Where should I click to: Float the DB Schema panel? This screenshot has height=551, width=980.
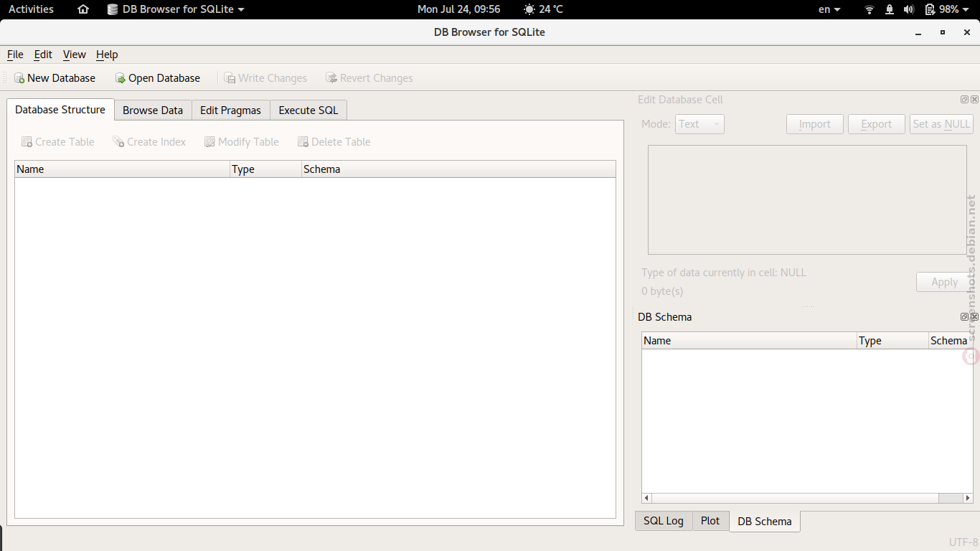coord(964,316)
